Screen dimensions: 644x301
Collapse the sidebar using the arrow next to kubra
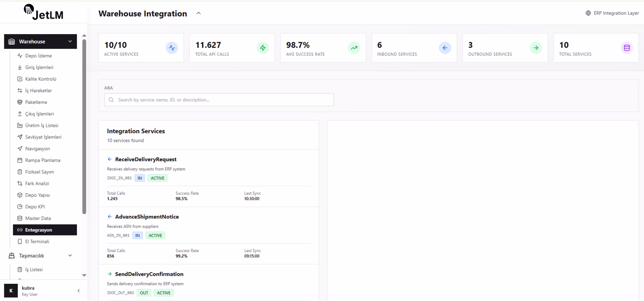[78, 291]
